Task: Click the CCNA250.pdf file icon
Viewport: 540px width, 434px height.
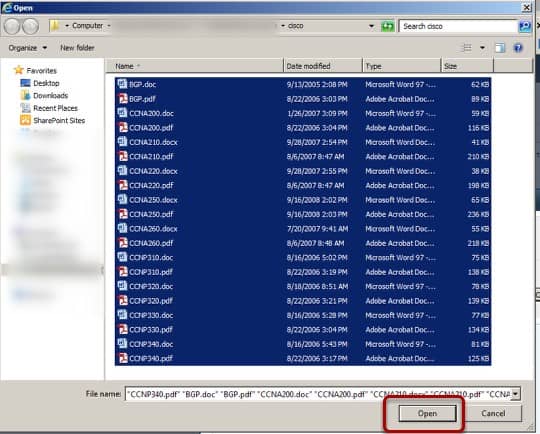Action: [123, 214]
